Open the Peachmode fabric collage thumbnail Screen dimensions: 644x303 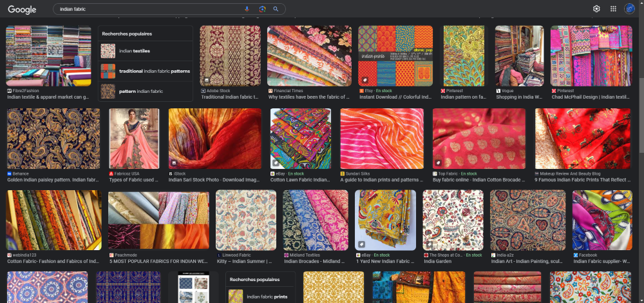click(x=158, y=220)
